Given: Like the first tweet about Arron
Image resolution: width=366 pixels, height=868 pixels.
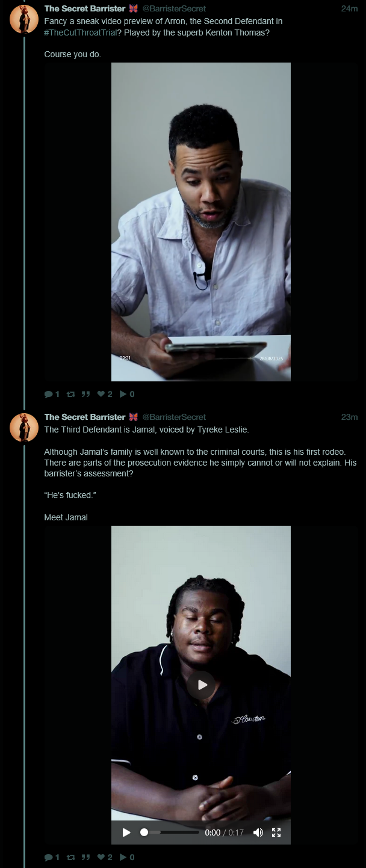Looking at the screenshot, I should point(101,395).
